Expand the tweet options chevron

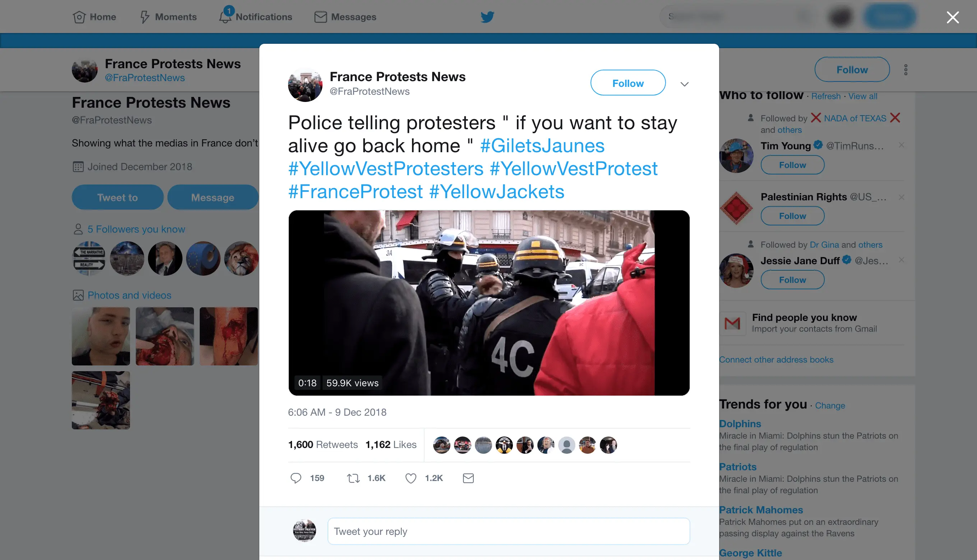click(x=684, y=84)
